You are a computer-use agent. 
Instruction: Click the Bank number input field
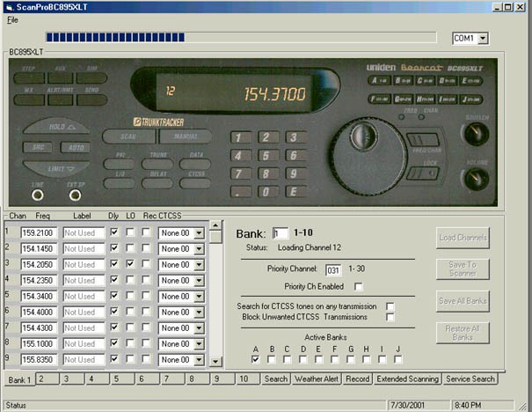[x=281, y=233]
